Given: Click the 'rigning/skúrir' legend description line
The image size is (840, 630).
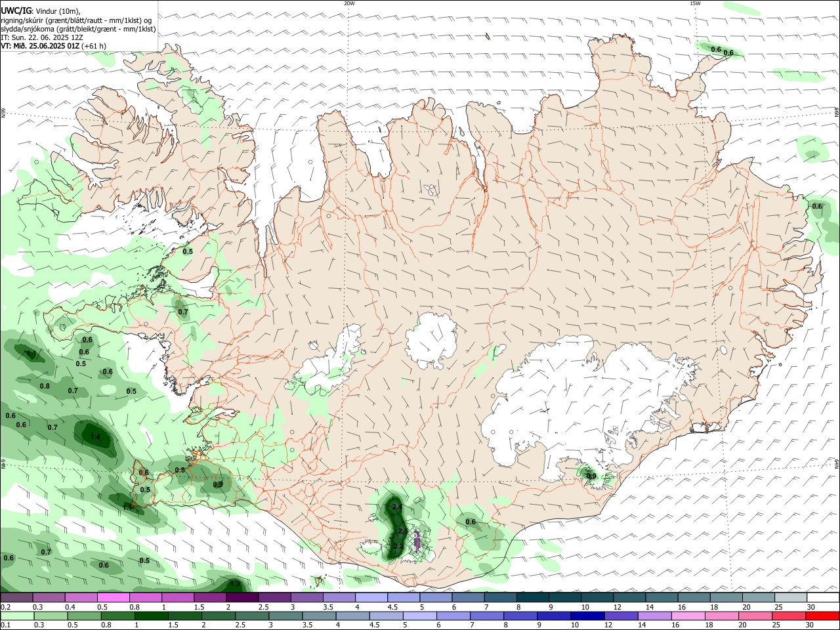Looking at the screenshot, I should tap(76, 20).
